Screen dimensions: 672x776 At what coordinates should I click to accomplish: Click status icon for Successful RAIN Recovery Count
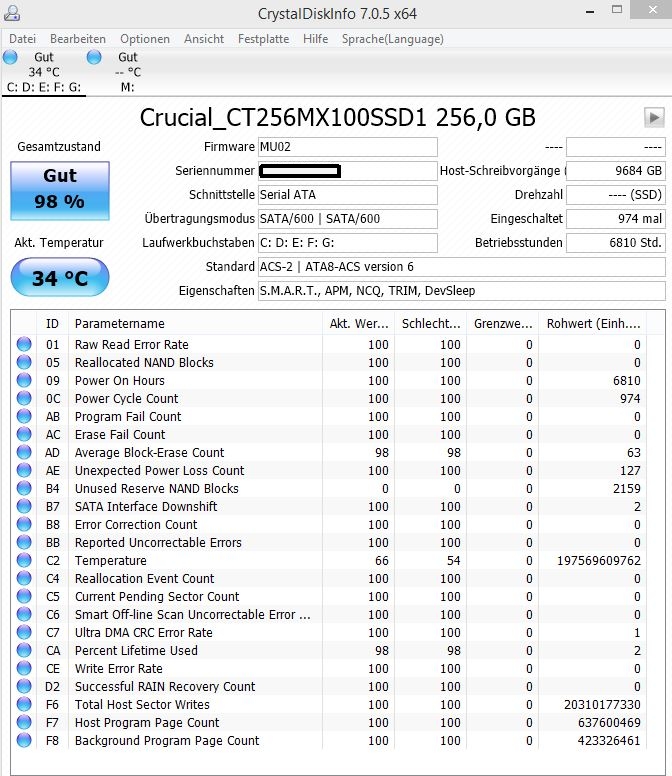pyautogui.click(x=24, y=686)
